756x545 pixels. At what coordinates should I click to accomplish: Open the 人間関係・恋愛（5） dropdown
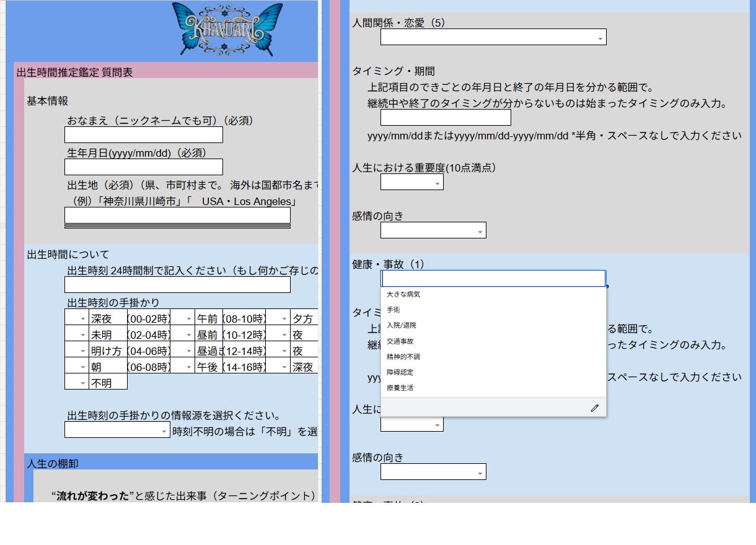(x=493, y=37)
